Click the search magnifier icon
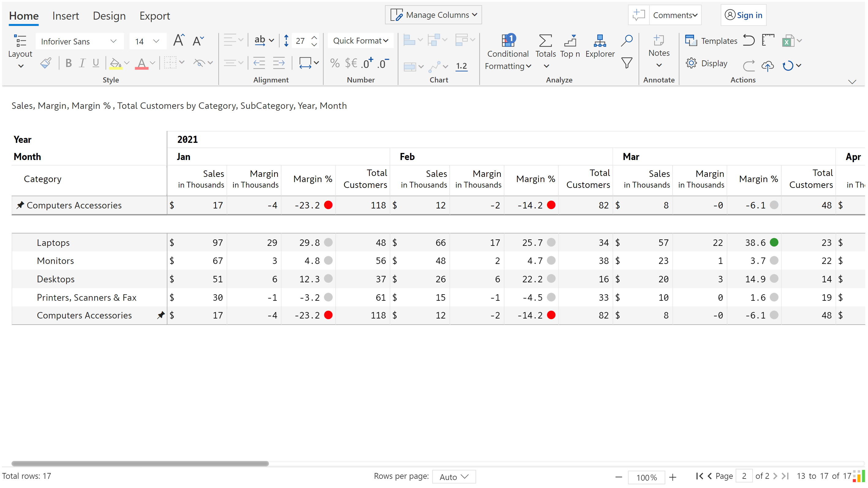Viewport: 868px width, 488px height. point(626,40)
